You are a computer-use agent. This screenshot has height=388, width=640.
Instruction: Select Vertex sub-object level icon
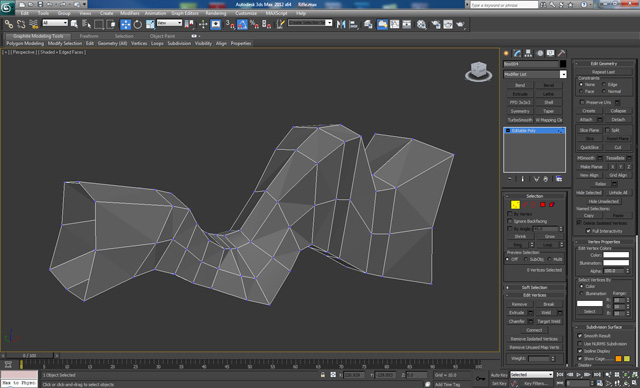click(x=515, y=205)
